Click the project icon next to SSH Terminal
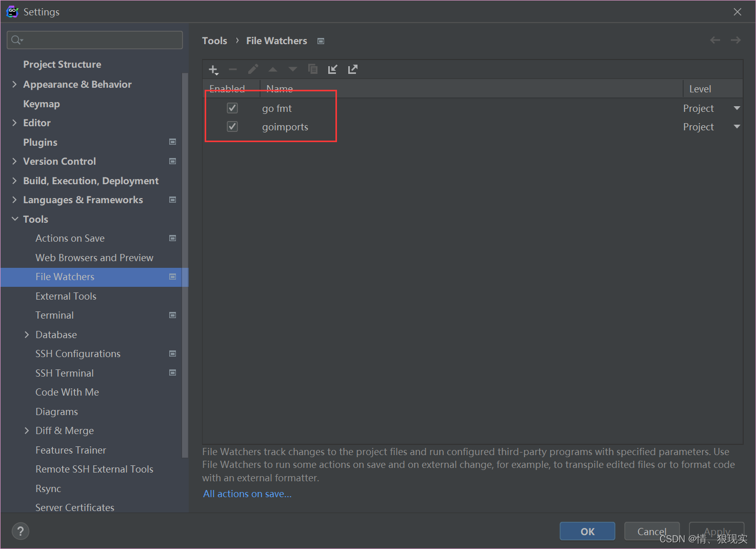Image resolution: width=756 pixels, height=549 pixels. [x=173, y=373]
